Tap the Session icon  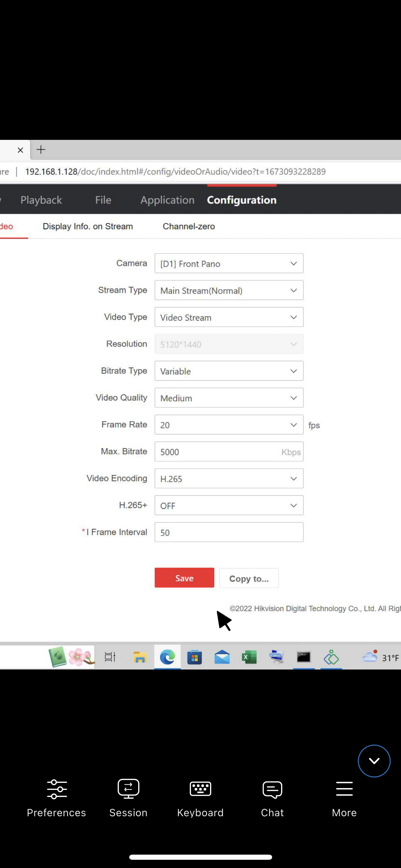[128, 798]
